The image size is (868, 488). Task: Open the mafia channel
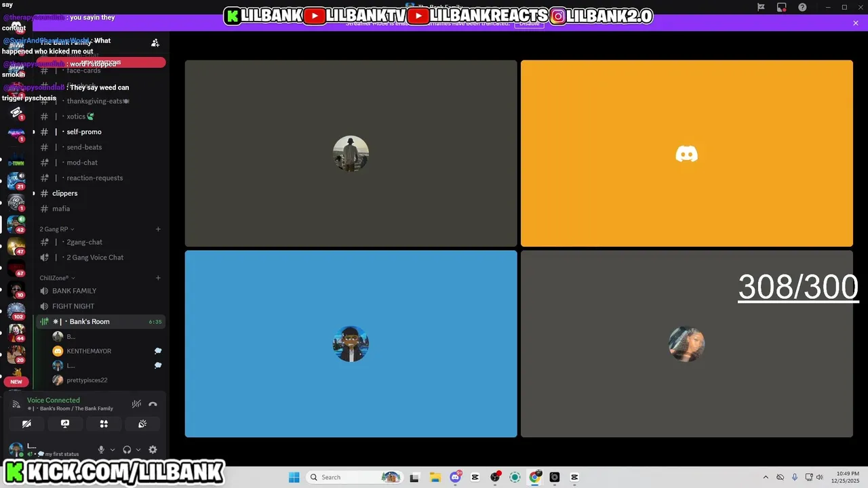coord(101,209)
